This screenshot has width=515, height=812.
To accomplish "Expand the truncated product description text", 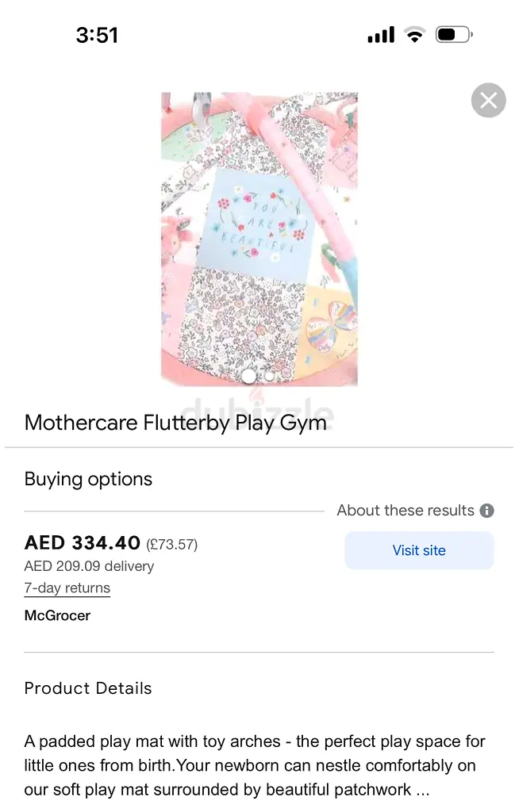I will point(254,765).
